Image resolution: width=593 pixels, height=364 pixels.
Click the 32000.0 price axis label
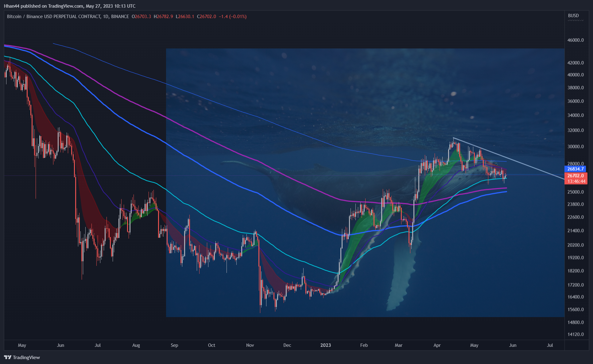point(576,130)
